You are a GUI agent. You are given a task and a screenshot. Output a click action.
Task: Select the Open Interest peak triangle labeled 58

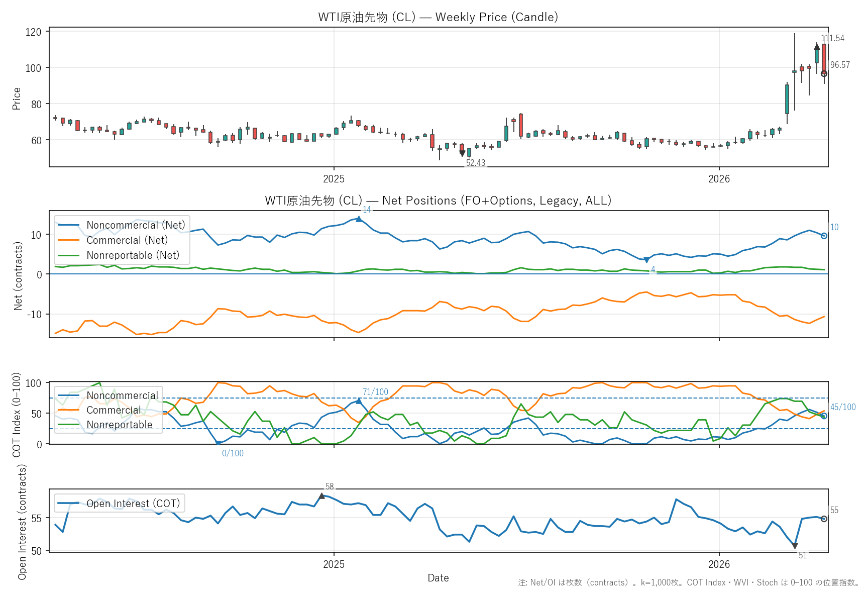pyautogui.click(x=321, y=496)
